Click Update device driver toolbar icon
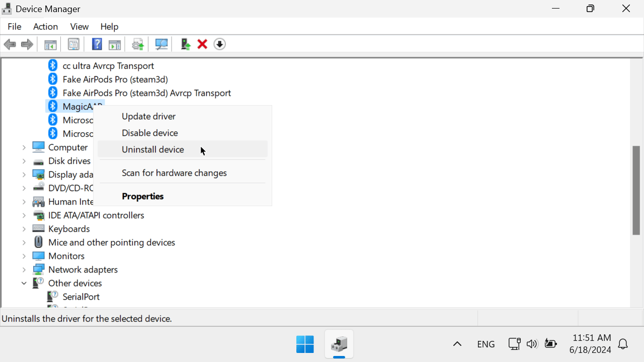644x362 pixels. 138,44
